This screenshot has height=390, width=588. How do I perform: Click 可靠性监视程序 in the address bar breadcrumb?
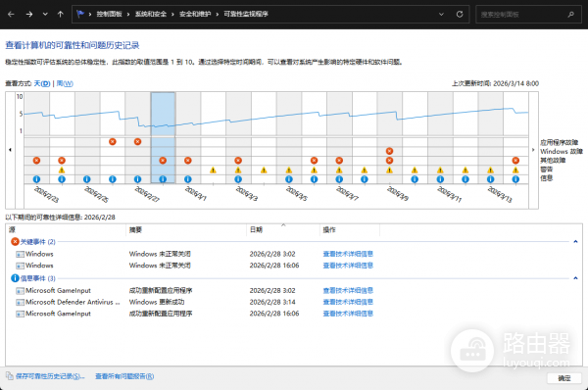pos(246,14)
